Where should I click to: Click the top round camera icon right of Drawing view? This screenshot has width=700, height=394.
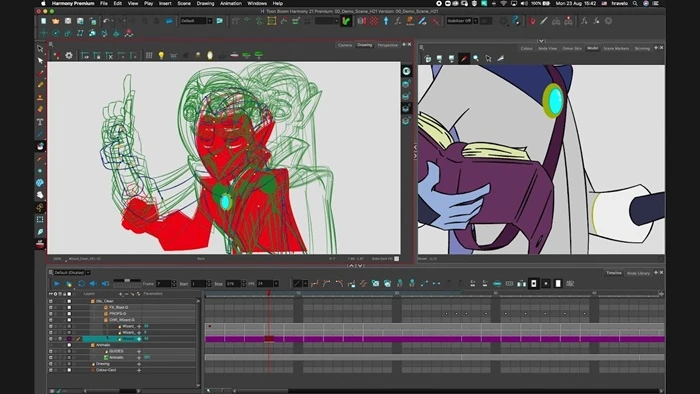pyautogui.click(x=406, y=71)
